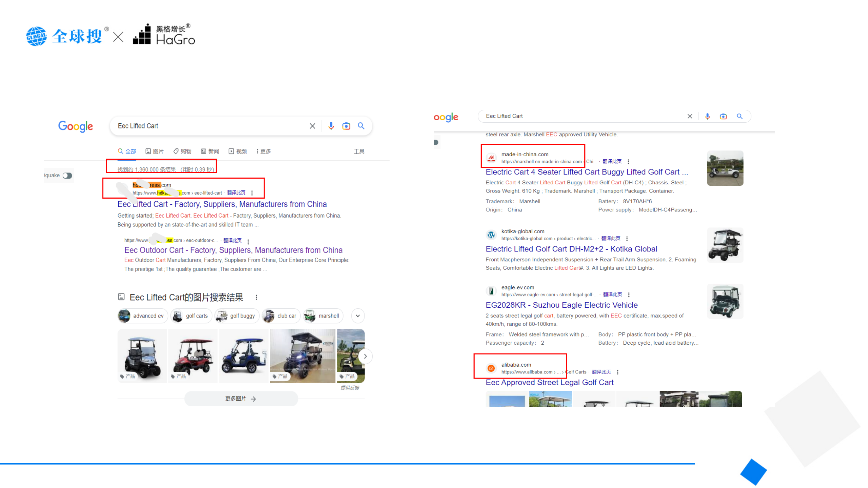The image size is (868, 488).
Task: Expand more image filter chips with chevron
Action: pos(358,316)
